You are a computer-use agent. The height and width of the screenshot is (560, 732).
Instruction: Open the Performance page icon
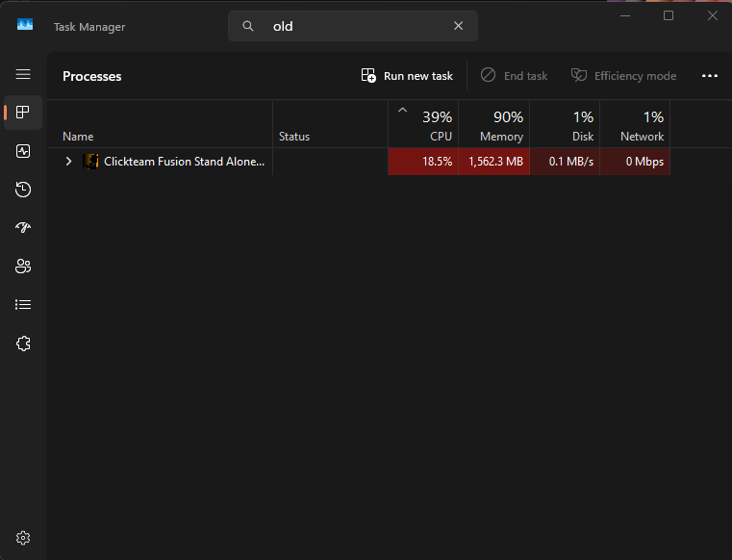[23, 151]
